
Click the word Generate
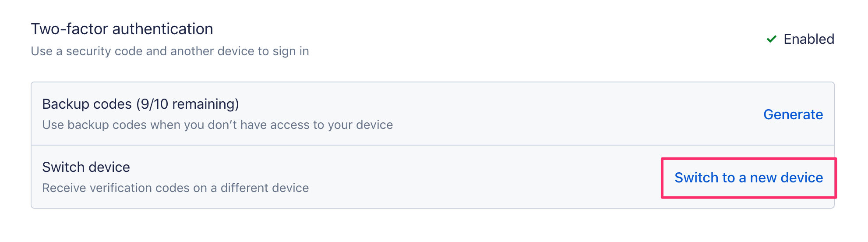point(793,114)
